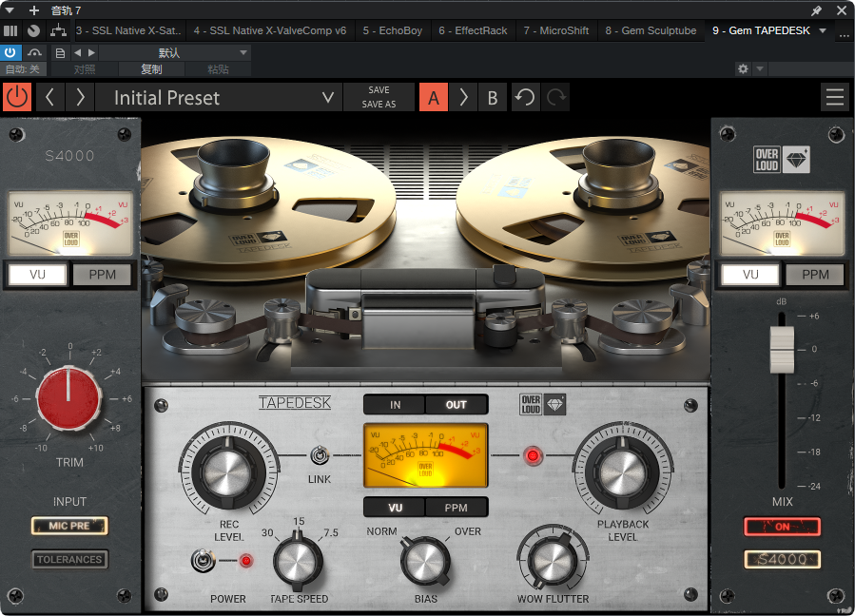Click the 复制 (copy) button
Image resolution: width=855 pixels, height=616 pixels.
151,69
